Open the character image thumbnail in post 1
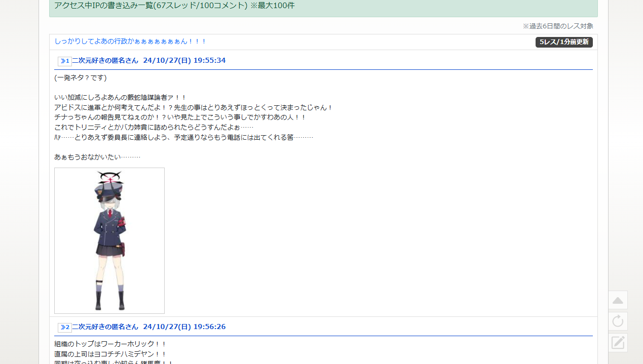The image size is (643, 364). (x=109, y=240)
